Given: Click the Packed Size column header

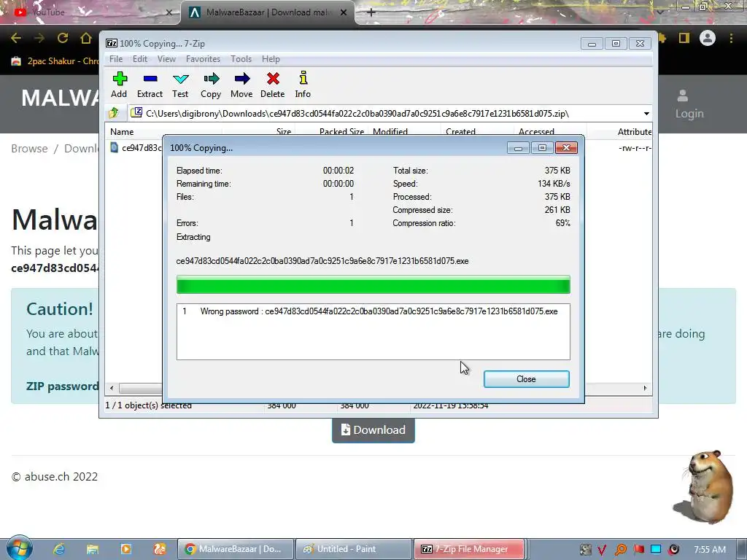Looking at the screenshot, I should pyautogui.click(x=341, y=132).
